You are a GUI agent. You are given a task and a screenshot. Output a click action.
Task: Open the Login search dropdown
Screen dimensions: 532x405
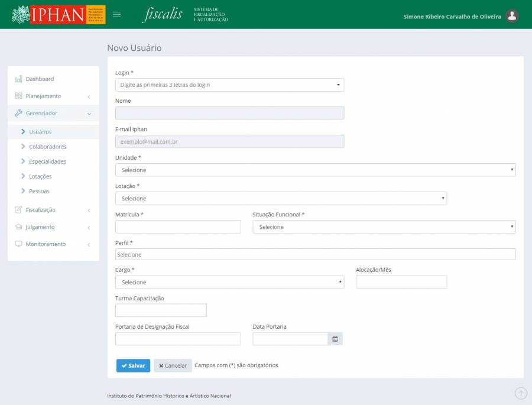(x=229, y=85)
